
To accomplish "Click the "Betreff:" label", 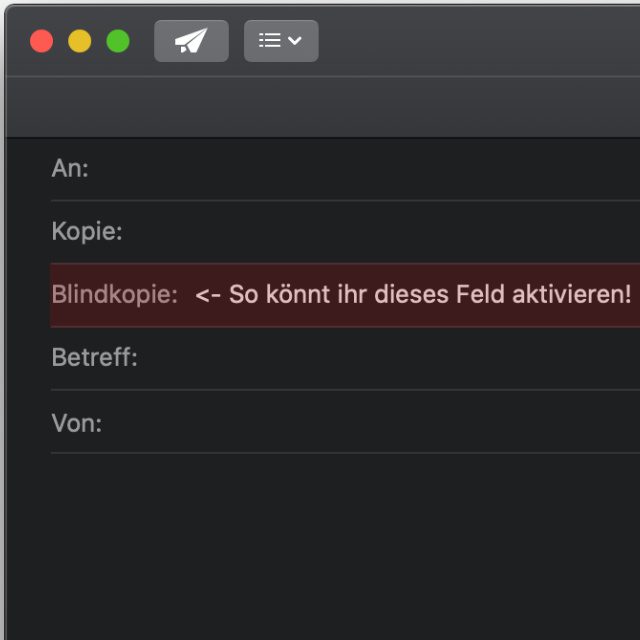I will coord(94,358).
